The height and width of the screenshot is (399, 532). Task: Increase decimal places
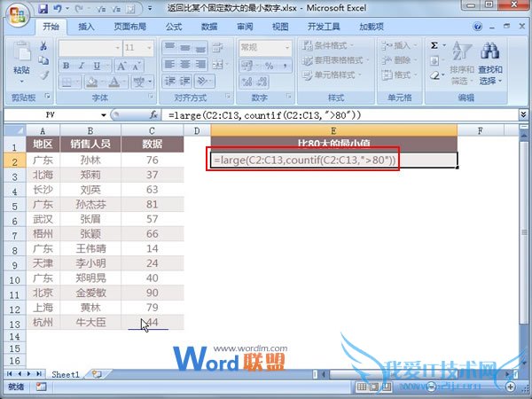click(246, 82)
